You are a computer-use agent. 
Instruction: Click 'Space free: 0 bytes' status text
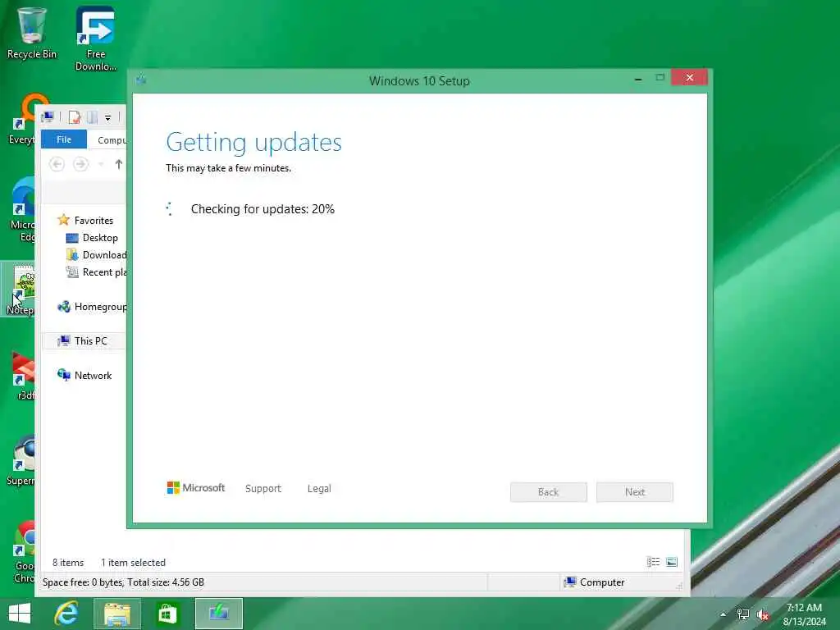[x=83, y=582]
